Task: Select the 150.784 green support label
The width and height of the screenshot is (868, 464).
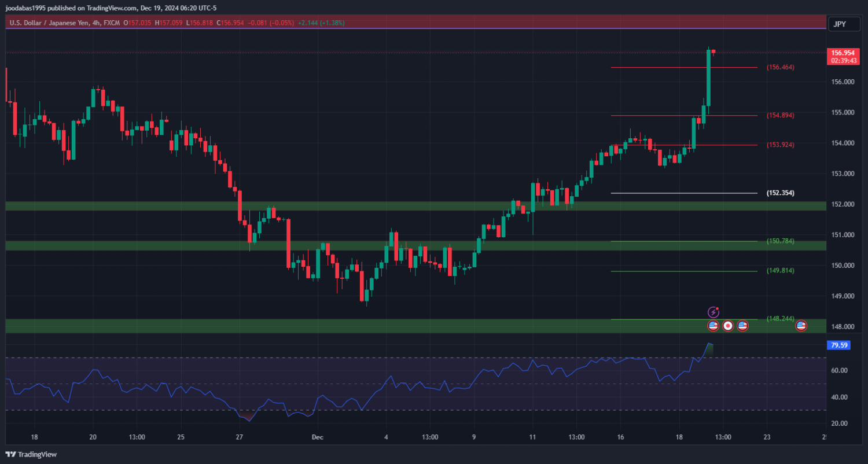Action: 780,241
